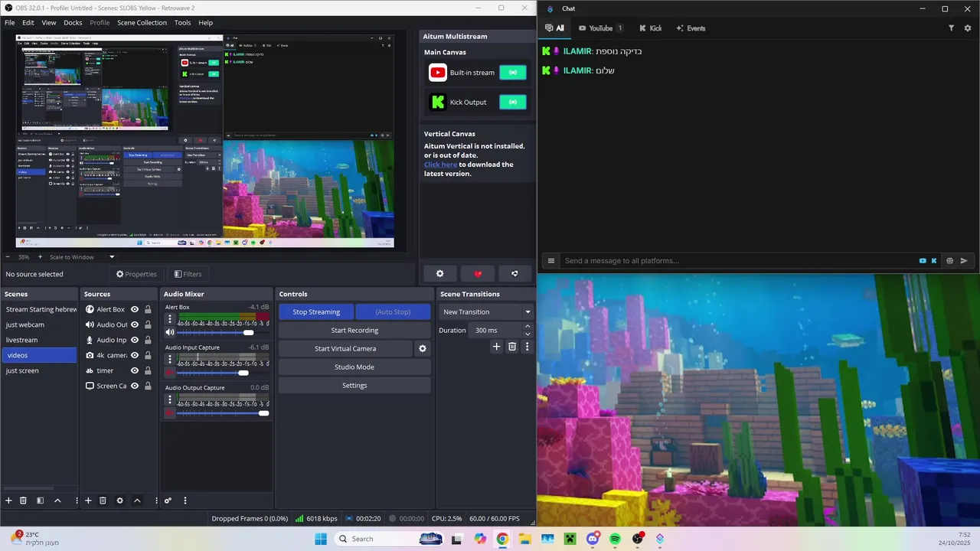Image resolution: width=980 pixels, height=551 pixels.
Task: Open OBS Settings button in Controls
Action: coord(354,385)
